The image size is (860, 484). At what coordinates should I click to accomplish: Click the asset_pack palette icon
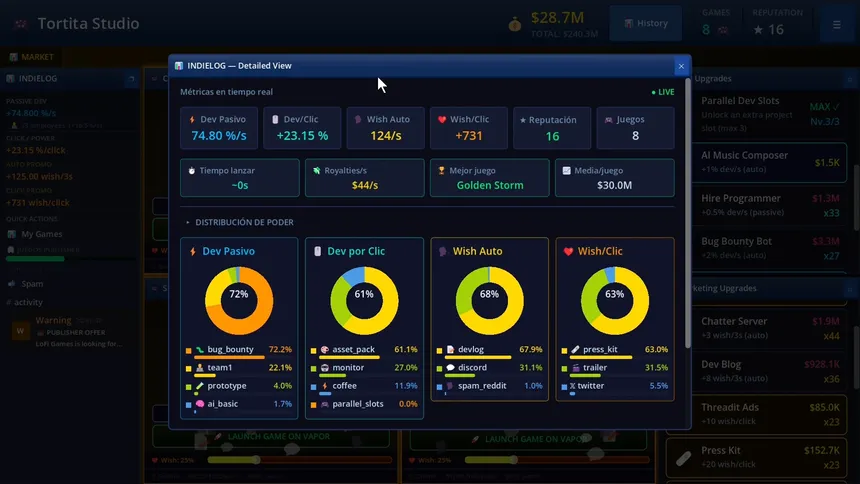[325, 350]
